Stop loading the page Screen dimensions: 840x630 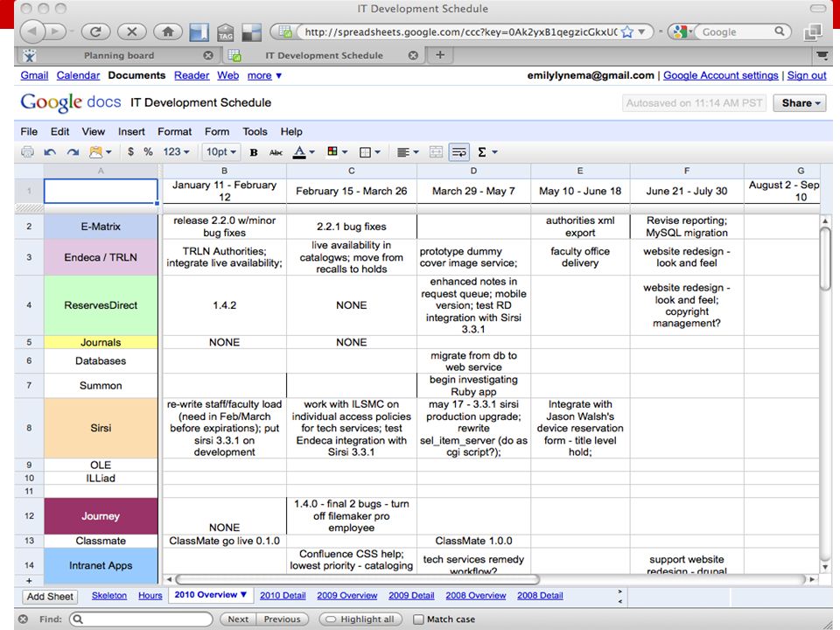(x=132, y=31)
